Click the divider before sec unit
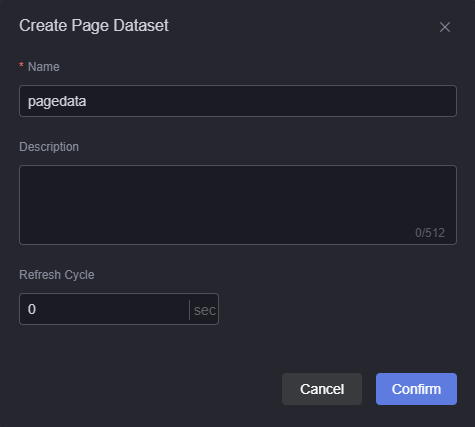This screenshot has height=427, width=475. click(x=189, y=310)
